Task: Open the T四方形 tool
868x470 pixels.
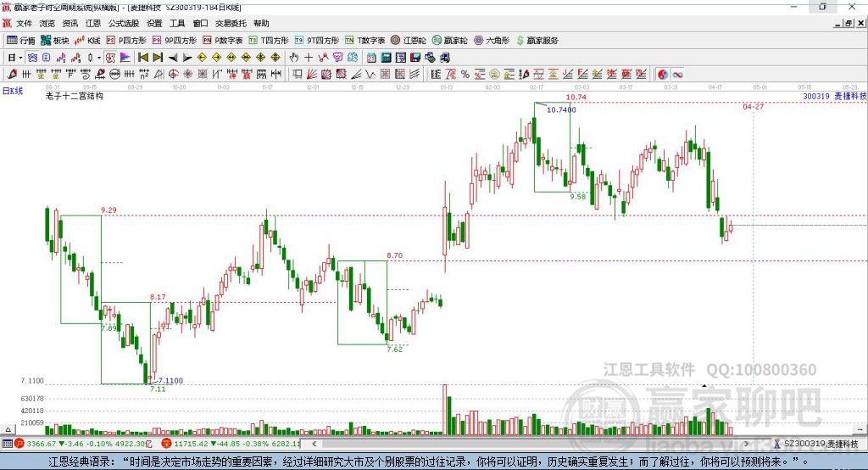Action: pyautogui.click(x=269, y=41)
